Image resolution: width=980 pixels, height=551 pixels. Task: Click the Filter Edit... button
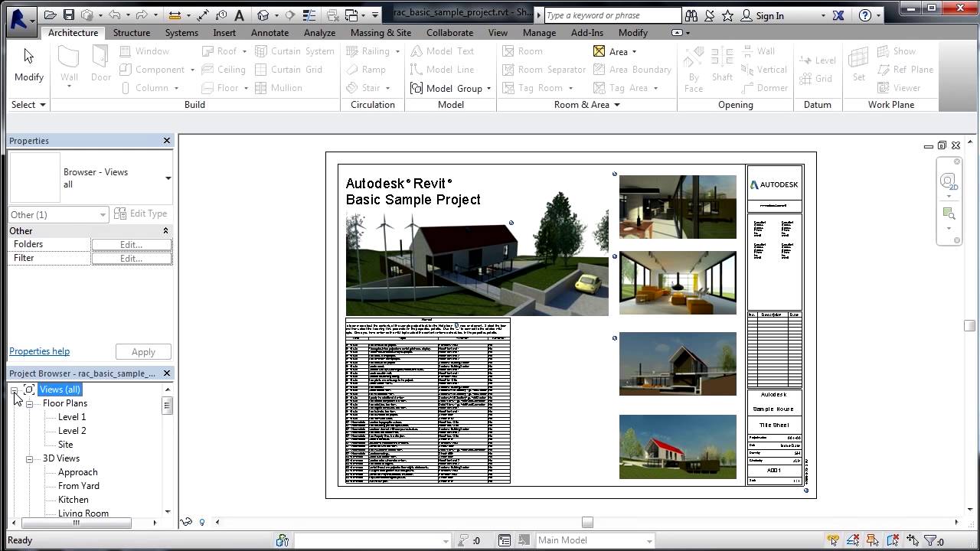coord(131,259)
